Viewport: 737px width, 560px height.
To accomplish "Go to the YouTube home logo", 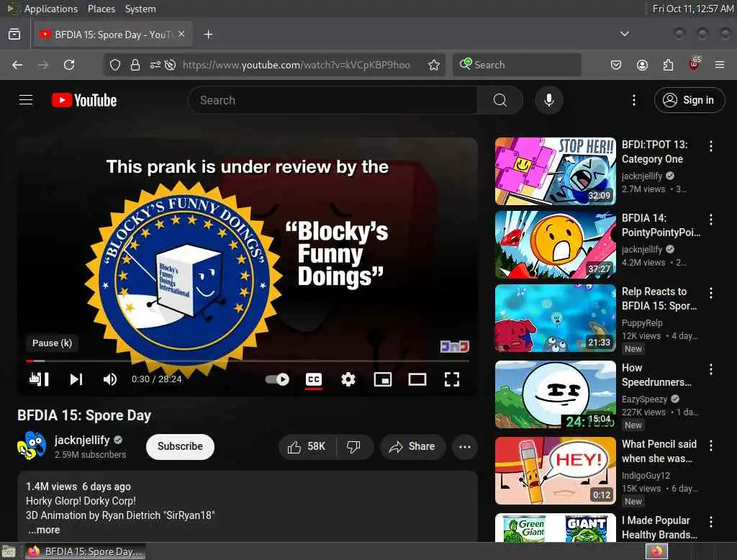I will [x=84, y=100].
